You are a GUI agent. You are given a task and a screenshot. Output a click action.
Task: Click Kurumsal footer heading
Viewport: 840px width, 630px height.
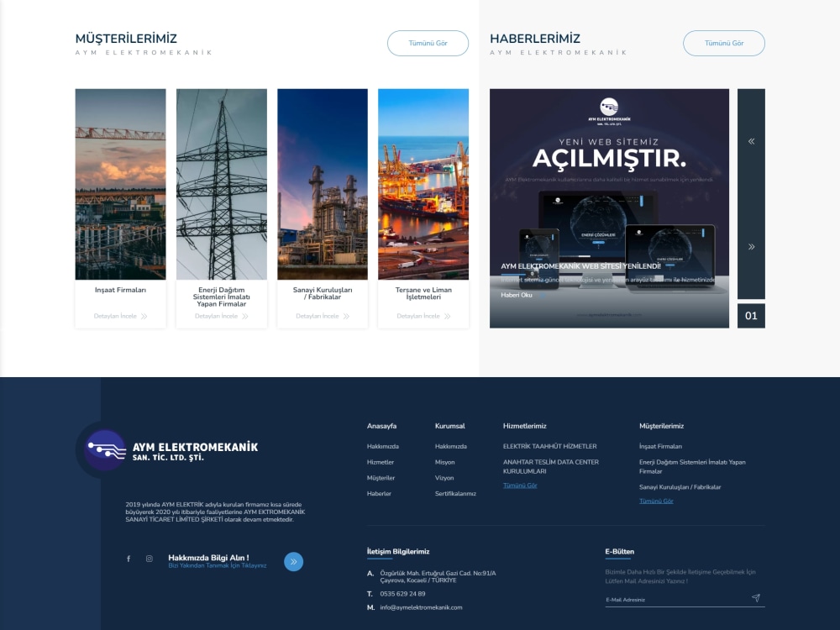coord(450,426)
